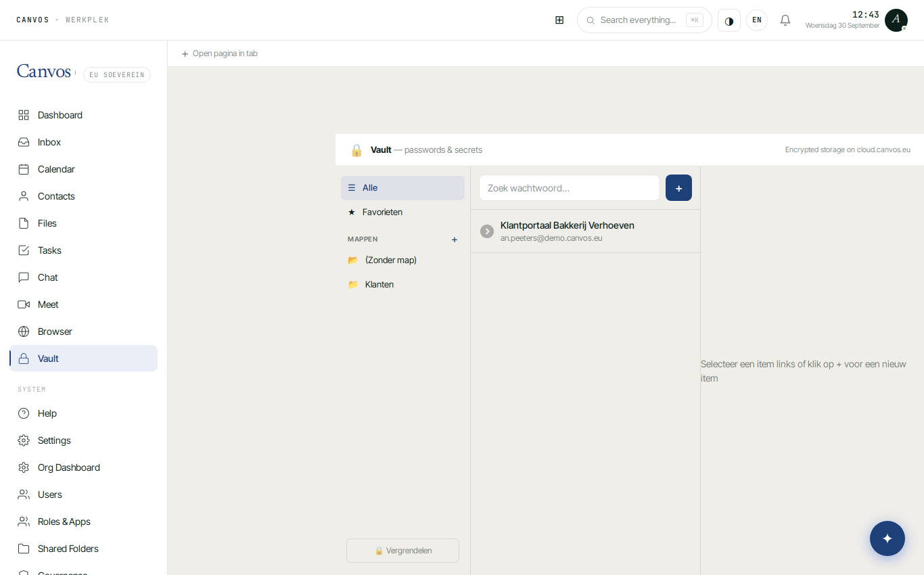Click the Chat bubble icon

point(24,277)
